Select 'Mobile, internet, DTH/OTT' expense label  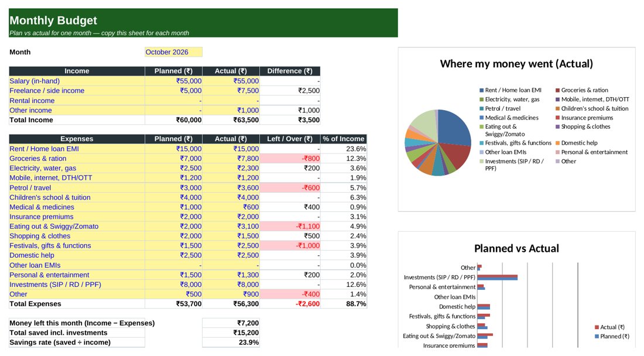[x=77, y=178]
